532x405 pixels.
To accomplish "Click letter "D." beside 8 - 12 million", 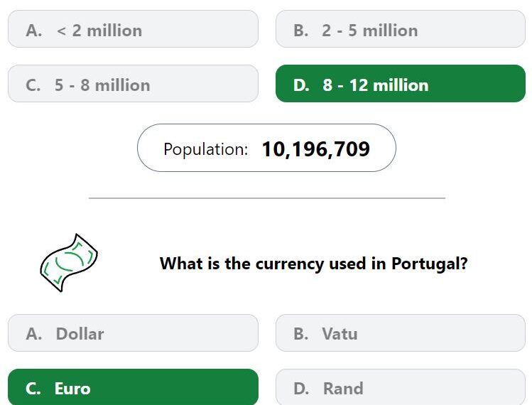I will pyautogui.click(x=301, y=85).
